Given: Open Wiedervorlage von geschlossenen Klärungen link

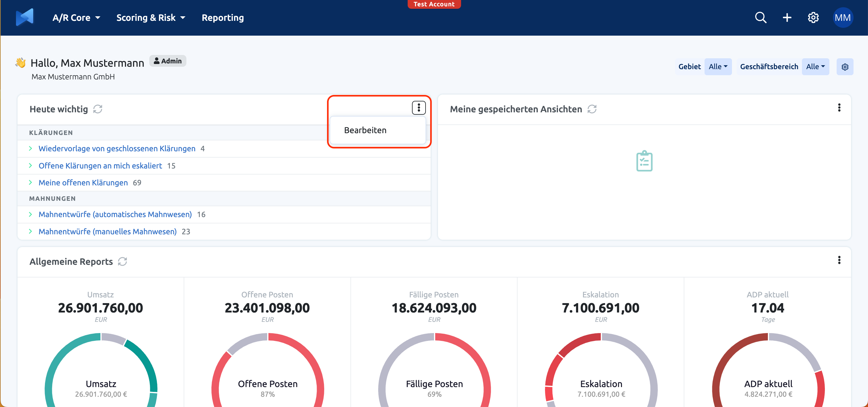Looking at the screenshot, I should (x=117, y=149).
